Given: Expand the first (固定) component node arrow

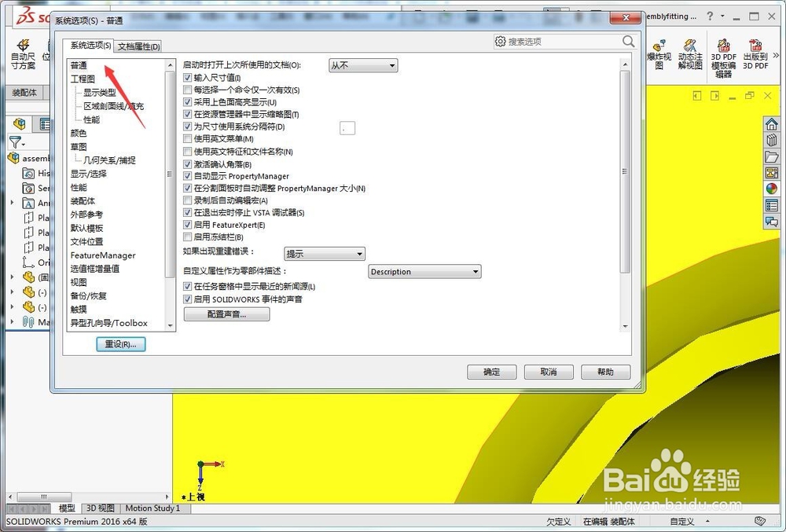Looking at the screenshot, I should pyautogui.click(x=12, y=277).
